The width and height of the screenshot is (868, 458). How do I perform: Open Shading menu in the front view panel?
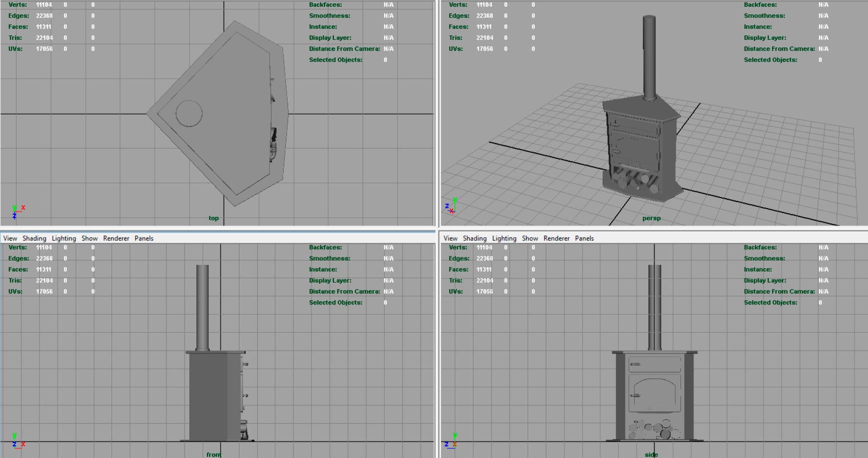[x=34, y=238]
